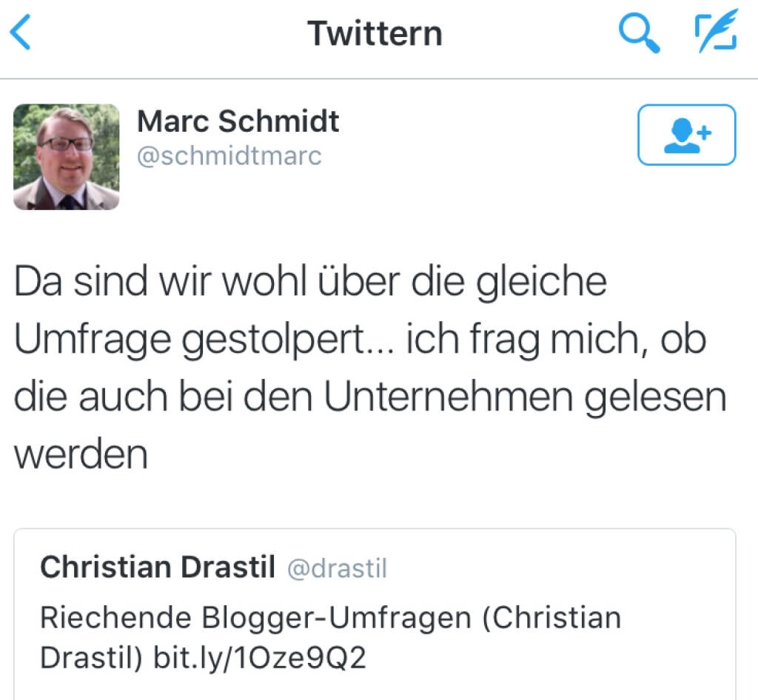Viewport: 758px width, 700px height.
Task: Open search with the magnifier icon
Action: point(639,34)
